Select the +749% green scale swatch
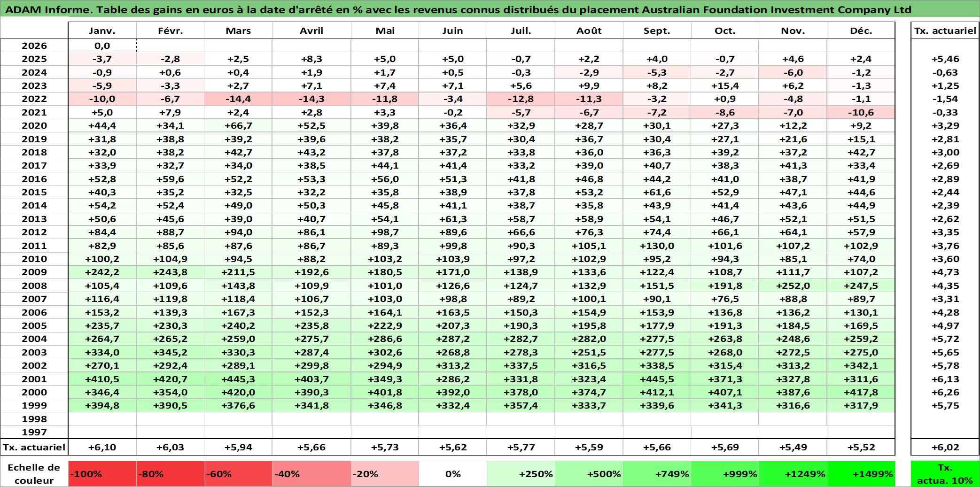Screen dimensions: 980x487 click(x=657, y=474)
